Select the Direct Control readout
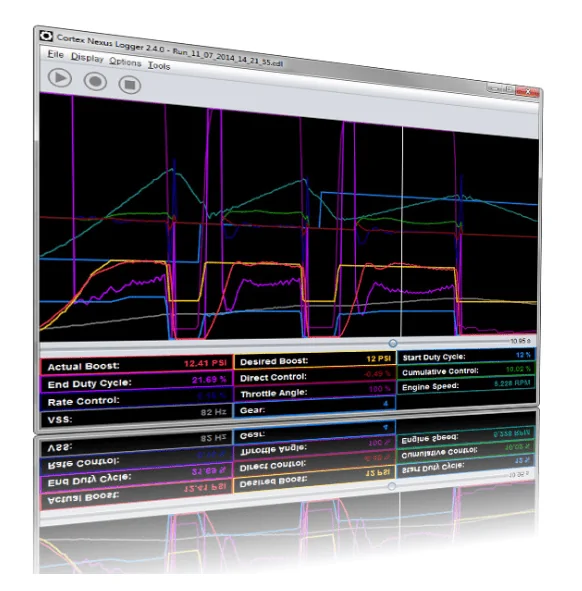Image resolution: width=582 pixels, height=591 pixels. click(x=315, y=376)
